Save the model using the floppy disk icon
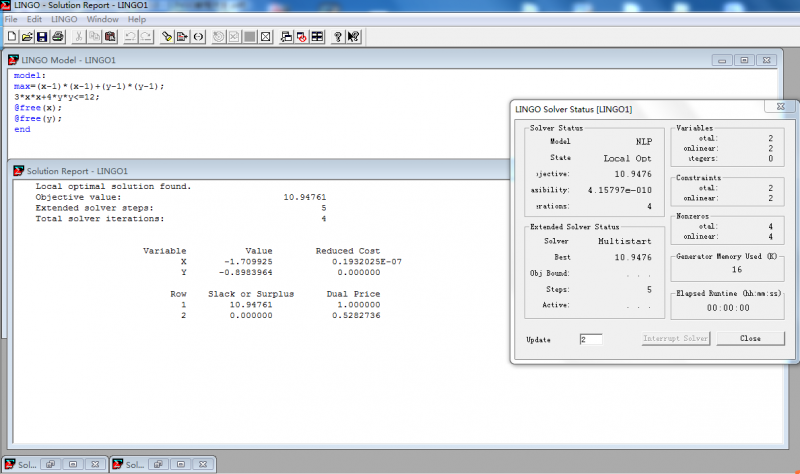Viewport: 800px width, 474px height. (x=42, y=37)
